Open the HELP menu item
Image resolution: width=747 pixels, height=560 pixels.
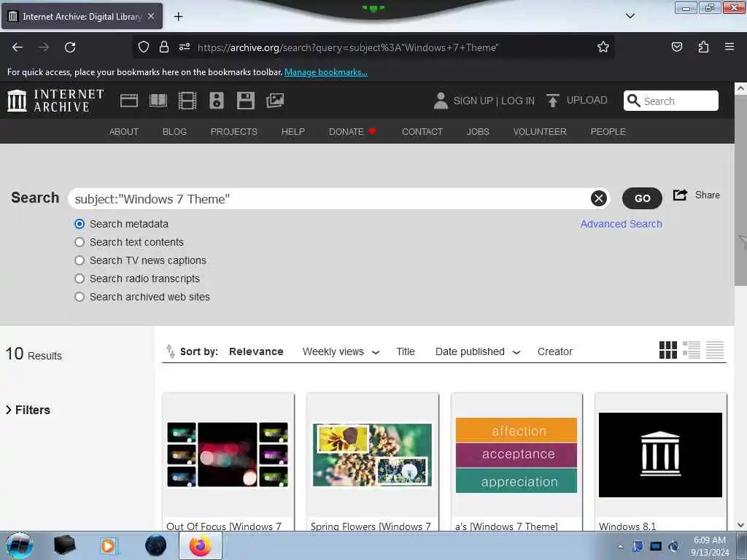pyautogui.click(x=293, y=132)
